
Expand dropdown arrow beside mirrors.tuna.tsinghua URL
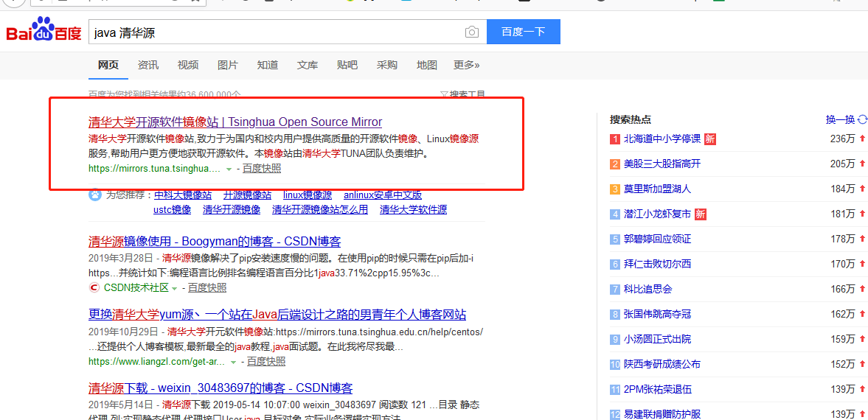click(229, 169)
